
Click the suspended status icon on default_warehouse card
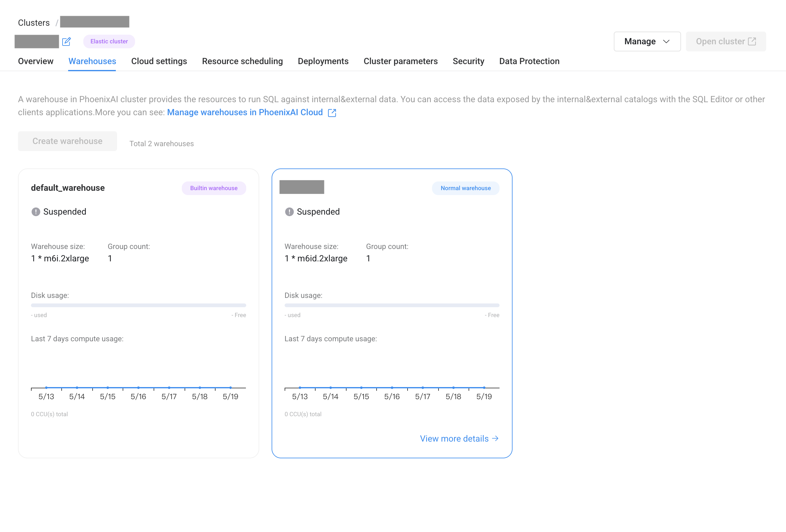pyautogui.click(x=36, y=212)
